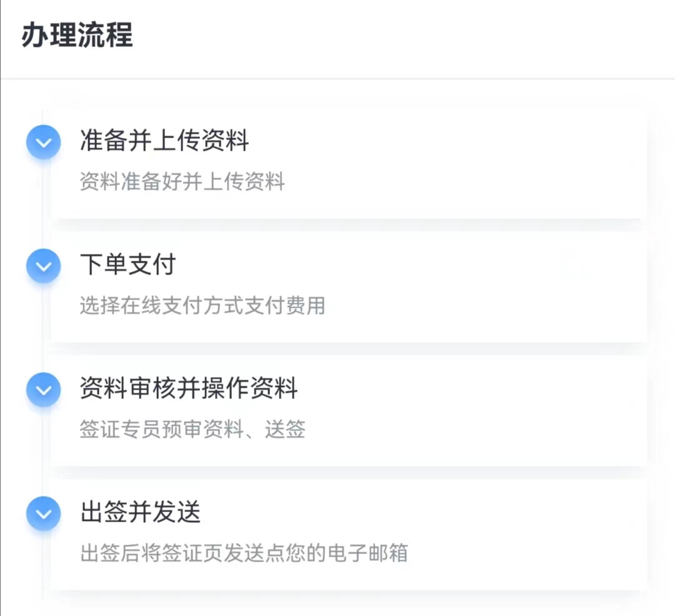Viewport: 675px width, 616px height.
Task: Click text 签证专员预审资料、送签
Action: tap(192, 429)
